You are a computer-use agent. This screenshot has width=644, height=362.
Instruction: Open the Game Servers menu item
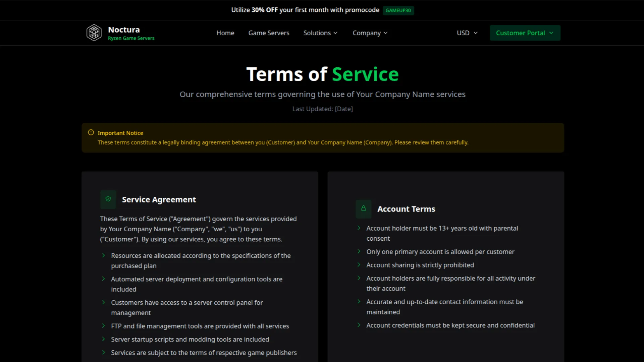[x=269, y=33]
